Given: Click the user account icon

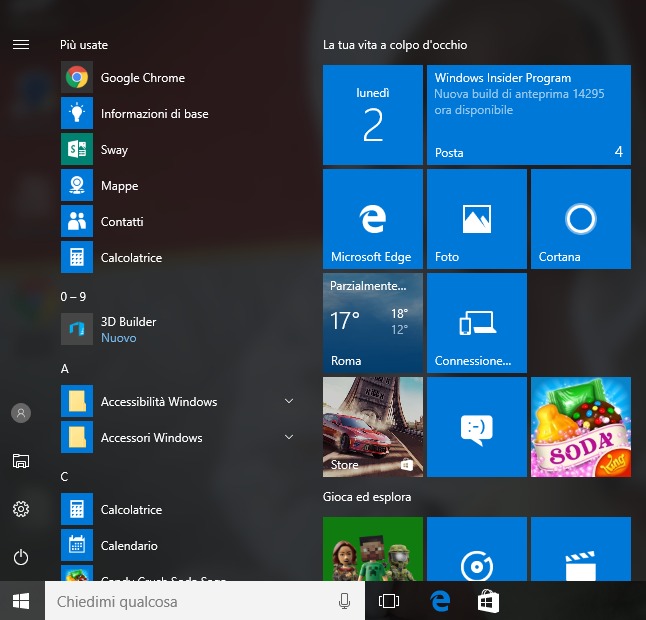Looking at the screenshot, I should pos(21,413).
